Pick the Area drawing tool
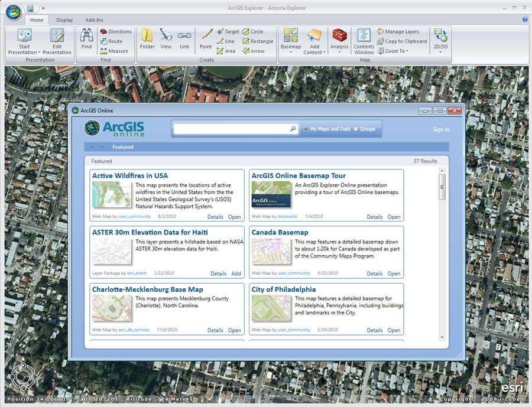The width and height of the screenshot is (532, 407). [226, 51]
